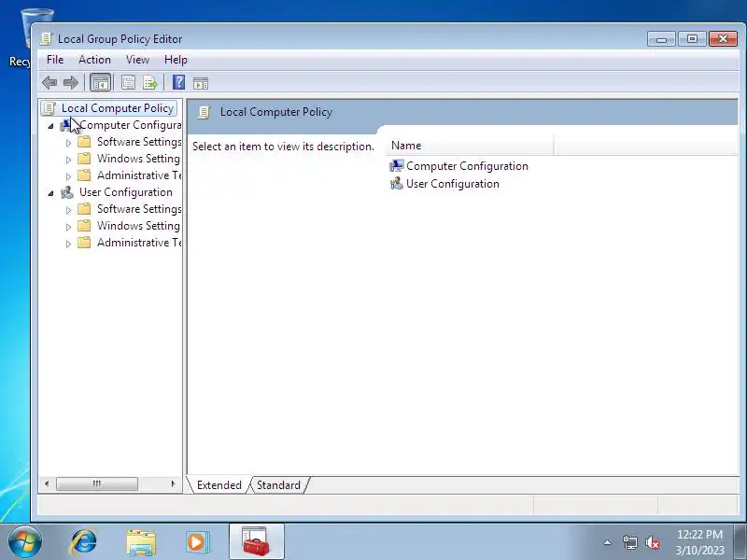Collapse the Computer Configuration tree node
Image resolution: width=747 pixels, height=560 pixels.
(x=50, y=126)
